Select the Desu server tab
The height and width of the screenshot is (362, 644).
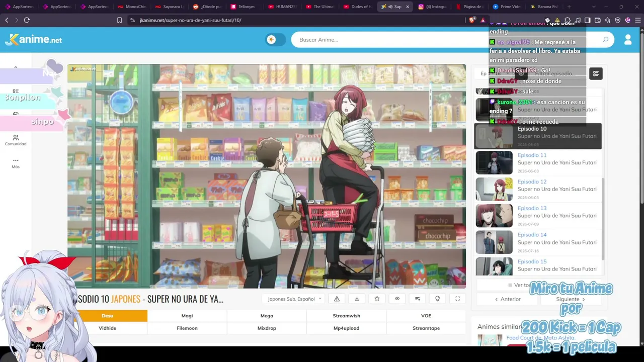tap(107, 316)
